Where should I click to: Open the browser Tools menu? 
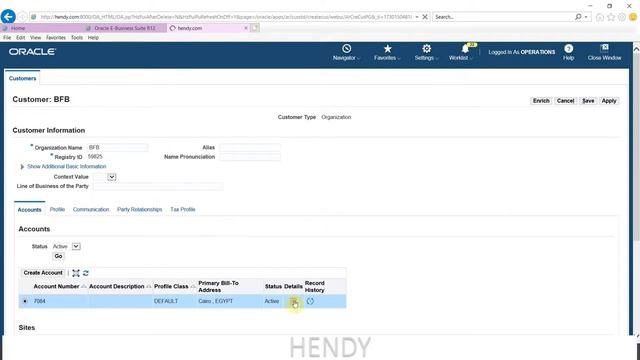[x=77, y=38]
